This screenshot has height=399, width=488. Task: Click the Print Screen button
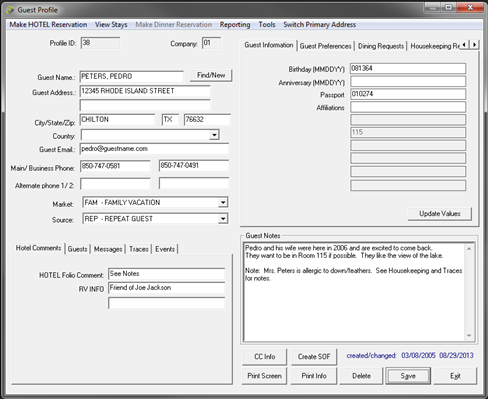pos(264,376)
